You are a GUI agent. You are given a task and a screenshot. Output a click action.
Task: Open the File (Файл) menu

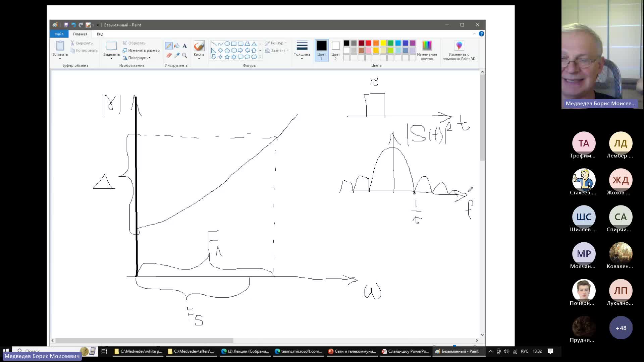tap(59, 34)
